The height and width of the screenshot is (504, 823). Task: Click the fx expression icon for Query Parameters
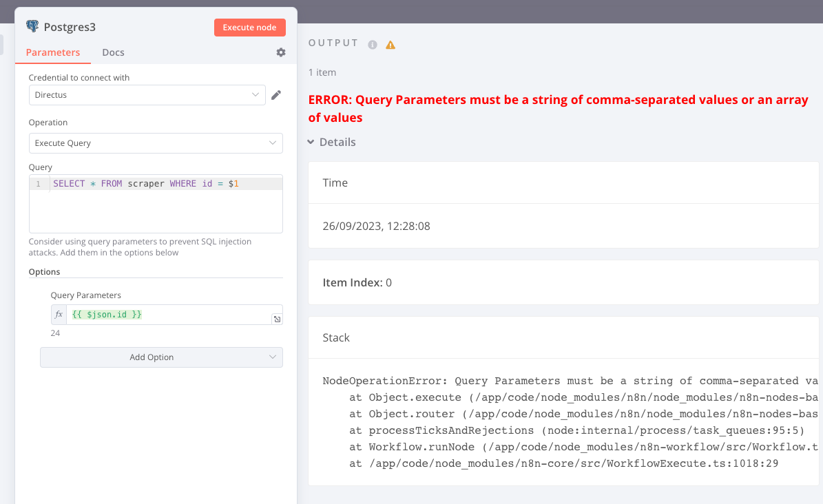[x=59, y=315]
